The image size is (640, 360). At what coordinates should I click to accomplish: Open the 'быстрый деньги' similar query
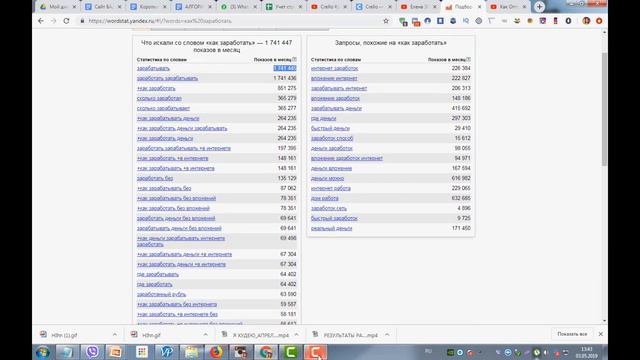point(330,128)
